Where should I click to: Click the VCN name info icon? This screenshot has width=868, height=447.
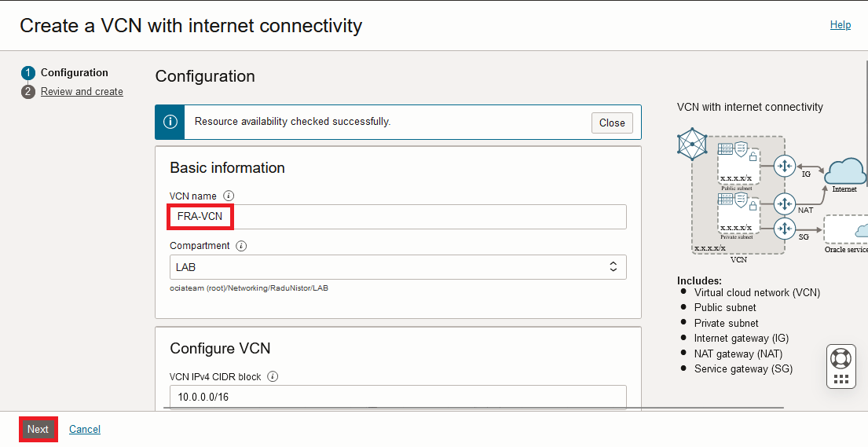pyautogui.click(x=229, y=196)
